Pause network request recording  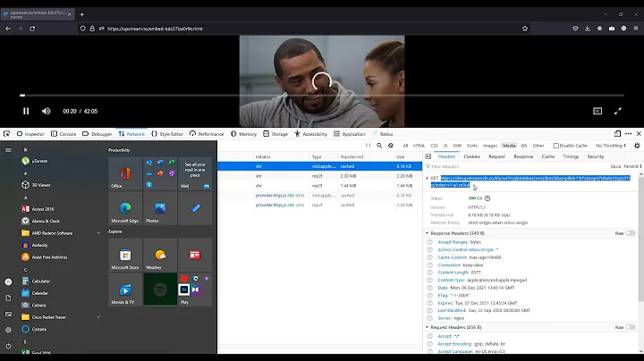[x=368, y=146]
